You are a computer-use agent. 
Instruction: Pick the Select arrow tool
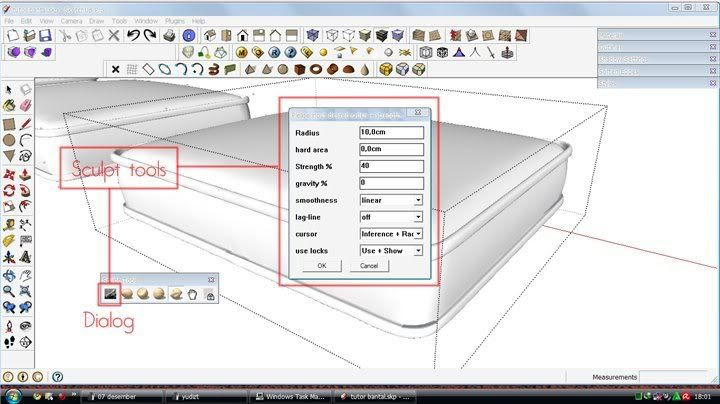[9, 90]
